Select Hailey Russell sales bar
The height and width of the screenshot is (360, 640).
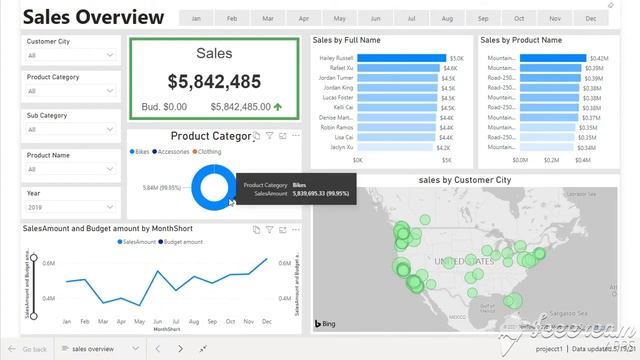[x=402, y=58]
